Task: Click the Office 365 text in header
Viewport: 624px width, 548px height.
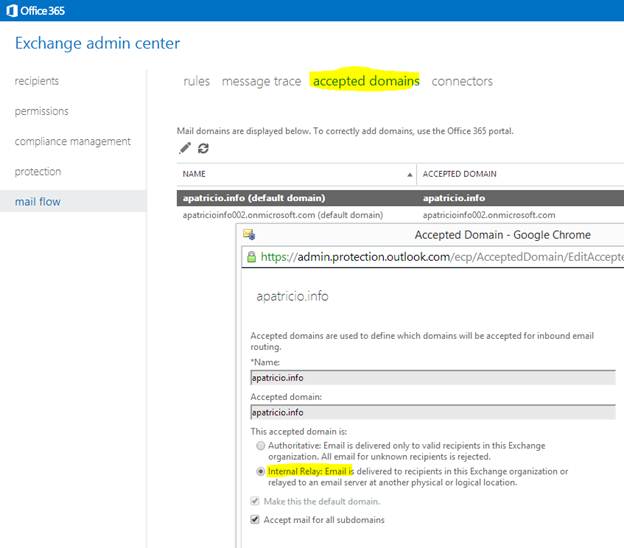Action: (x=43, y=11)
